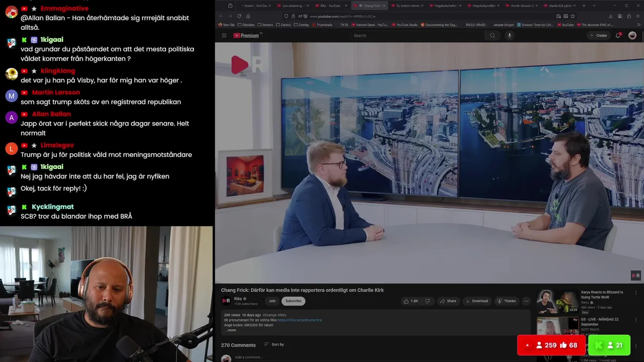Open the Obsidian bookmark folder
The image size is (644, 362).
point(246,25)
